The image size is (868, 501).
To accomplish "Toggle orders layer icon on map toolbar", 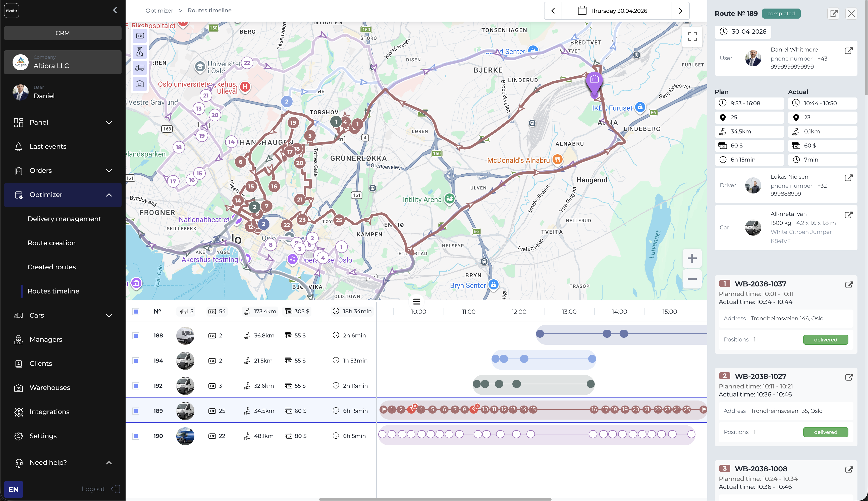I will (x=140, y=35).
